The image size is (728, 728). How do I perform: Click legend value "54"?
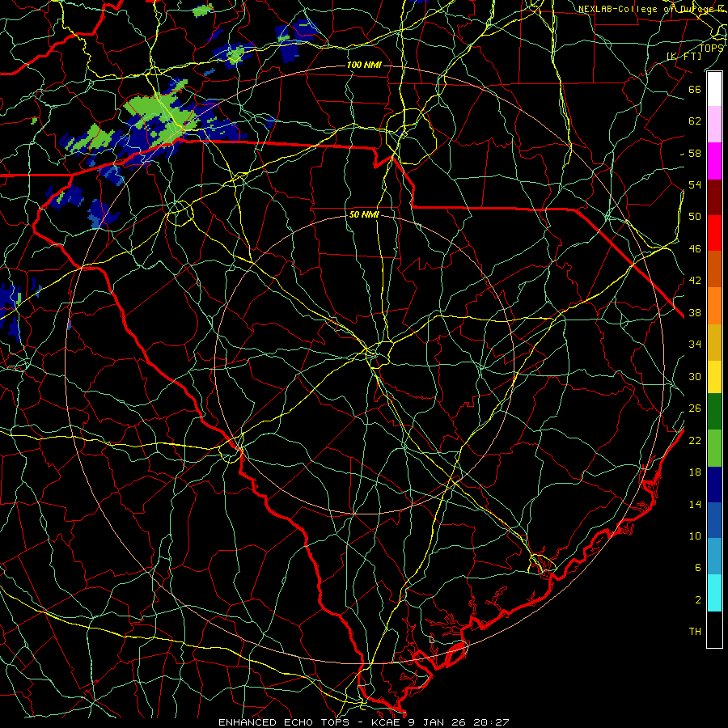695,184
